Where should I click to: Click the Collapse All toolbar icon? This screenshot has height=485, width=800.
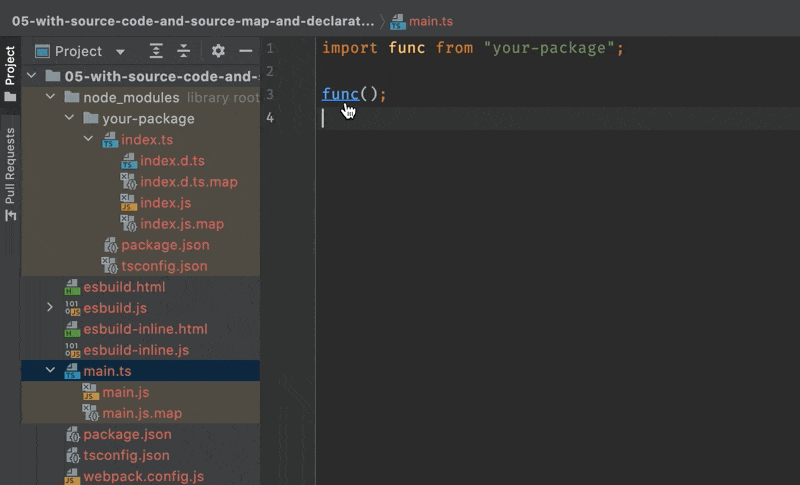coord(183,51)
